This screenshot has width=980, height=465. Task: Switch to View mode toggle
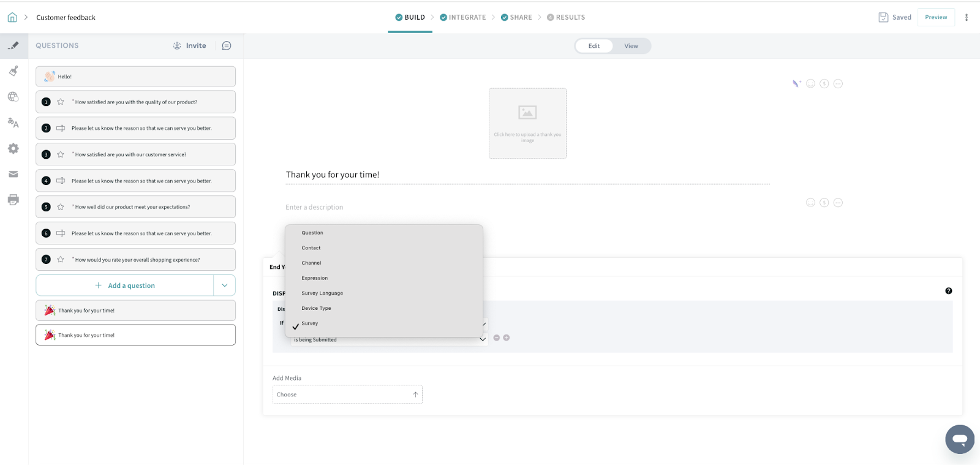click(631, 46)
